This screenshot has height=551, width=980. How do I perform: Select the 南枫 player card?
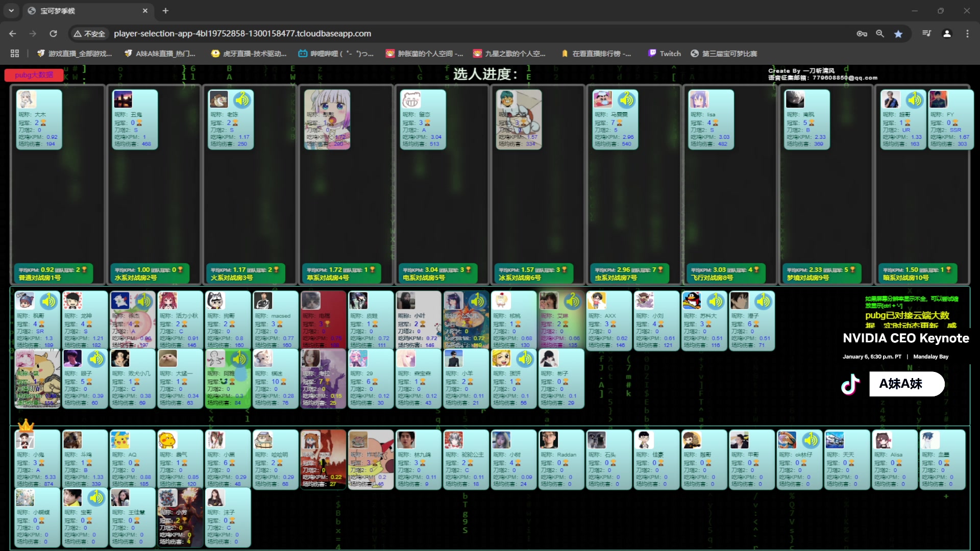[x=807, y=119]
